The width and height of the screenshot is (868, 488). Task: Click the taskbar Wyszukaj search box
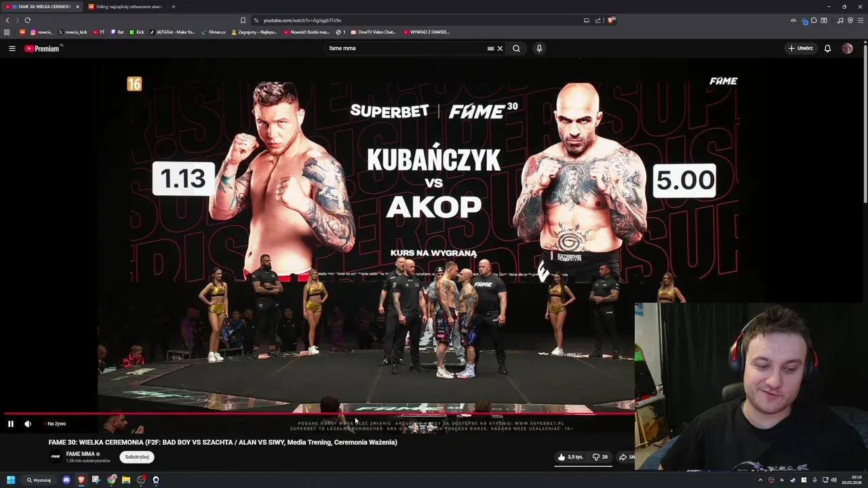(39, 480)
